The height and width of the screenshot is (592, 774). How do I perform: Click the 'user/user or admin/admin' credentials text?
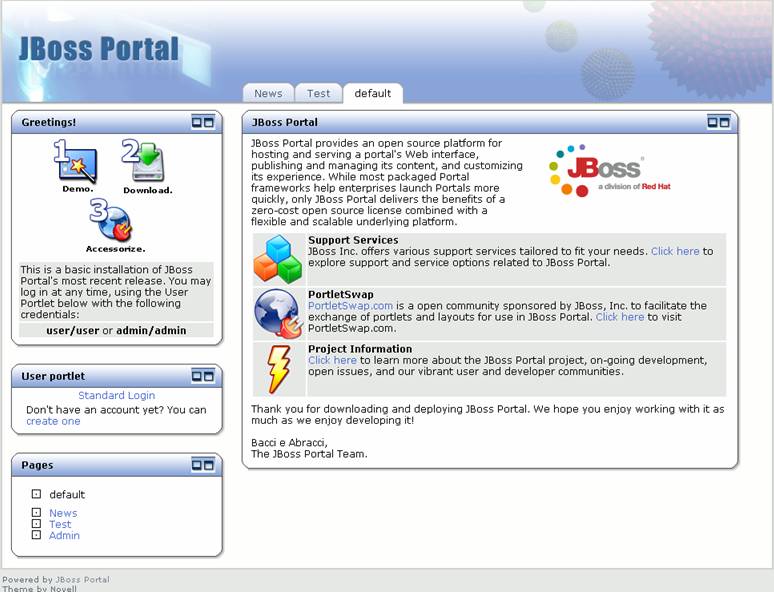116,330
